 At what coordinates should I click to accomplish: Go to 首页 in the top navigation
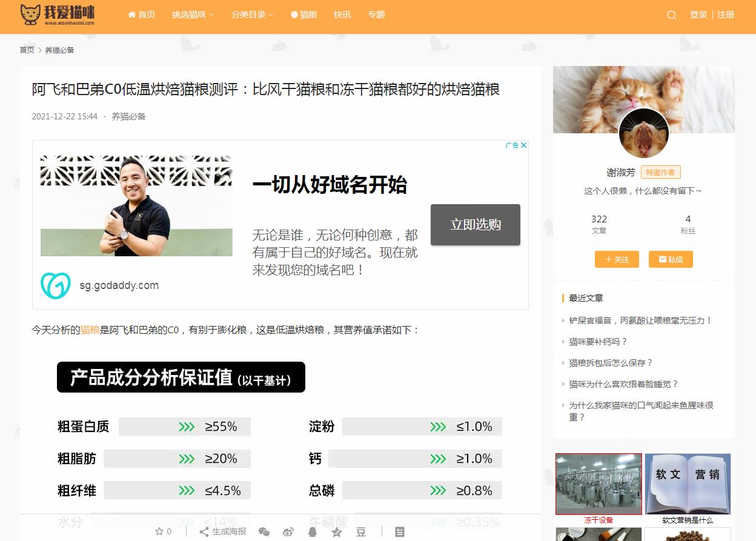[x=142, y=15]
